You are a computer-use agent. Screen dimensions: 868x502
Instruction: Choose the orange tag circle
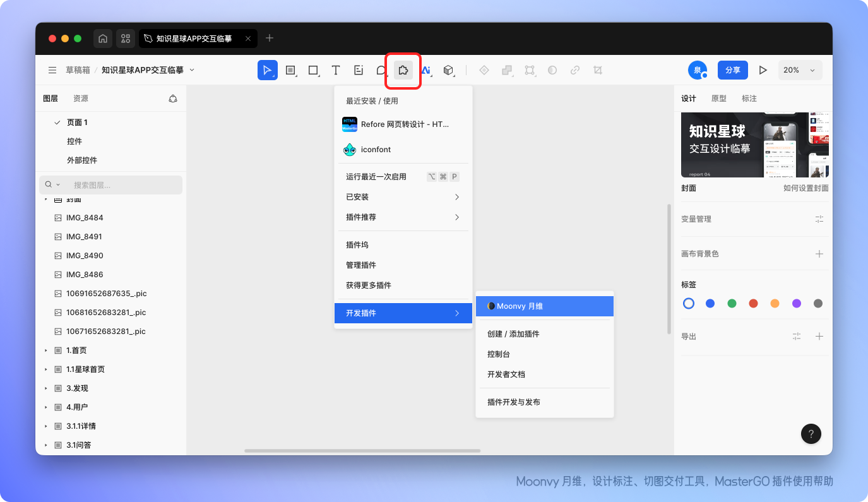click(775, 304)
